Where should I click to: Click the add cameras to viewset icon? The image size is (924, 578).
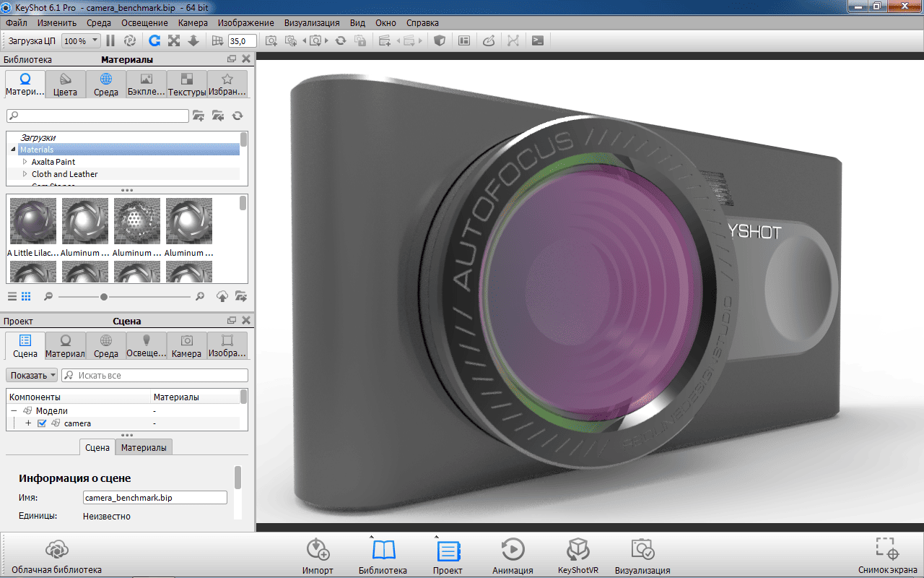coord(291,41)
